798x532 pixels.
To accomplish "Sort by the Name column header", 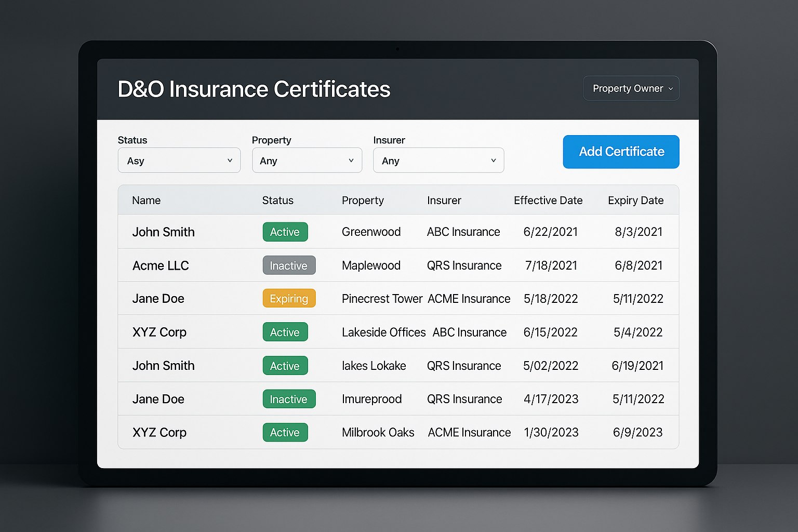I will [x=146, y=201].
